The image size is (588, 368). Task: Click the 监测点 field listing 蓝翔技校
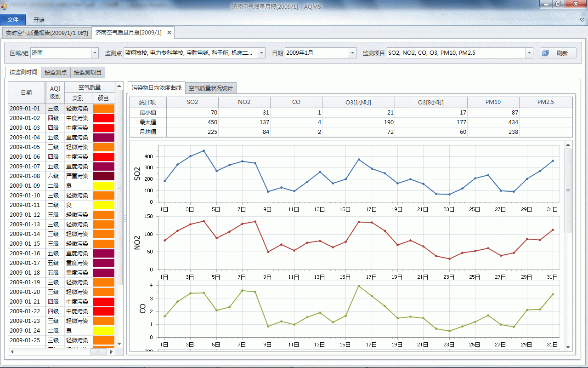click(191, 53)
